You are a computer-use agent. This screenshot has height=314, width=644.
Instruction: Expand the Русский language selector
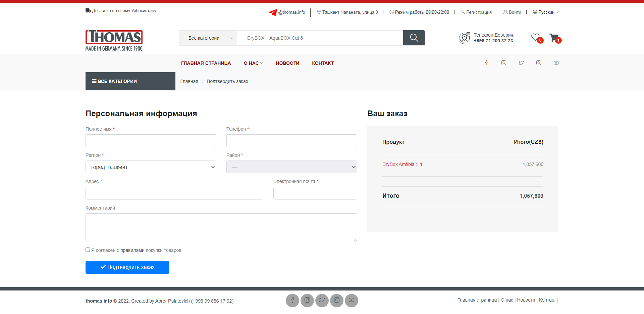click(x=546, y=12)
